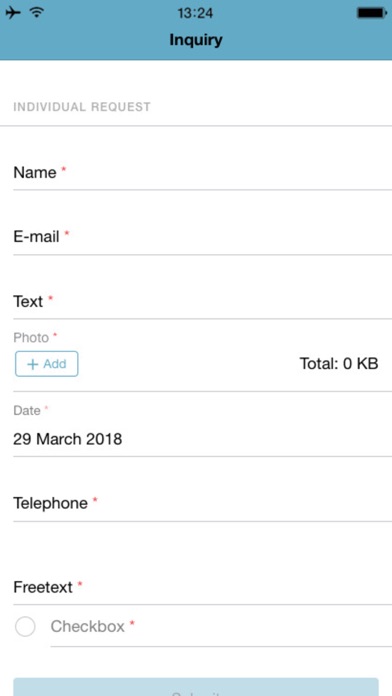
Task: Focus the Text input field
Action: 202,302
